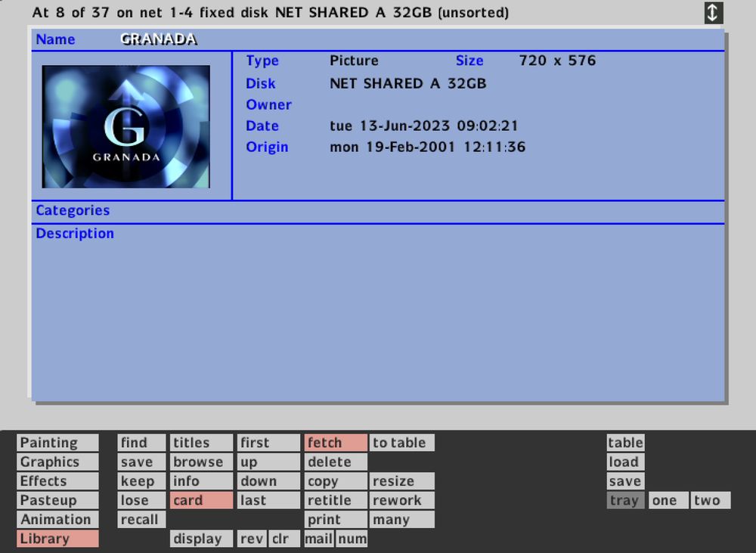Click the Categories field
Image resolution: width=756 pixels, height=553 pixels.
pos(378,211)
